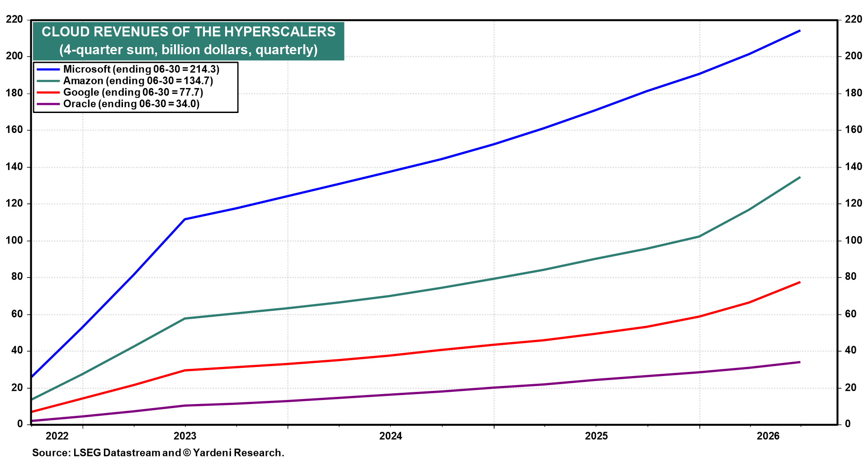Select the Amazon legend entry text
The width and height of the screenshot is (868, 461).
click(x=138, y=81)
